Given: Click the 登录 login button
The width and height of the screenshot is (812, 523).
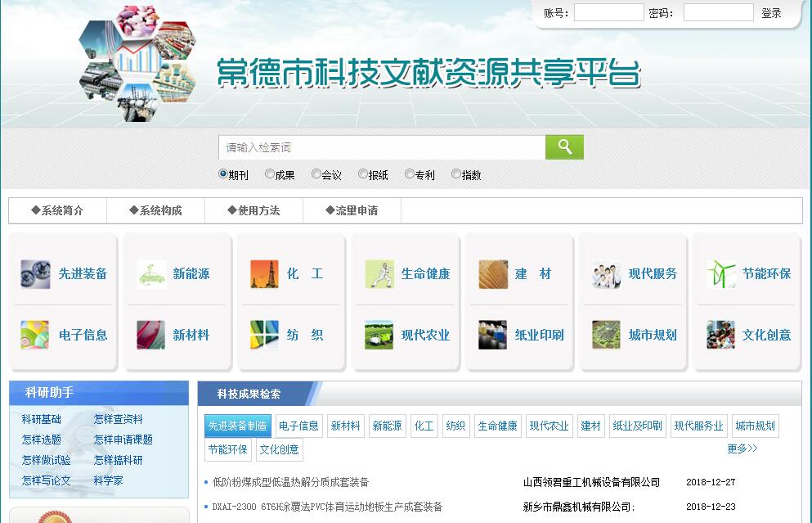Looking at the screenshot, I should [x=771, y=13].
